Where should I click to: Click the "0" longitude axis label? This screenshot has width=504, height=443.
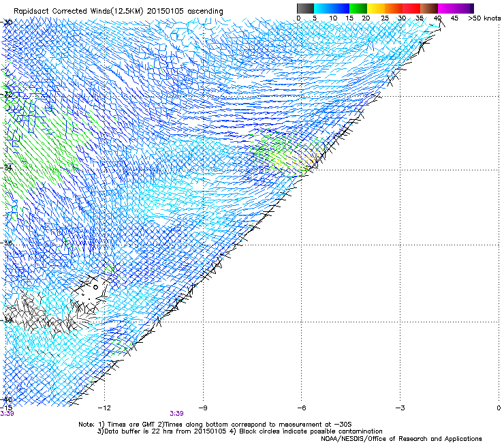click(x=499, y=408)
